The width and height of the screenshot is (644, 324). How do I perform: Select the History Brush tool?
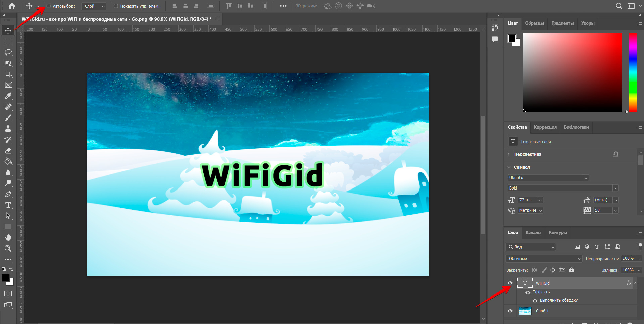[8, 140]
